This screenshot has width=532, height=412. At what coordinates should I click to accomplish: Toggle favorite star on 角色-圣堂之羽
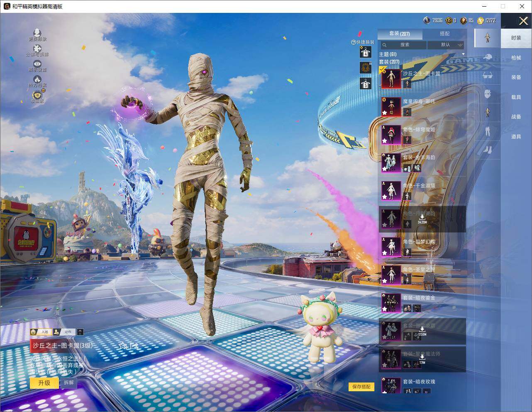click(385, 281)
